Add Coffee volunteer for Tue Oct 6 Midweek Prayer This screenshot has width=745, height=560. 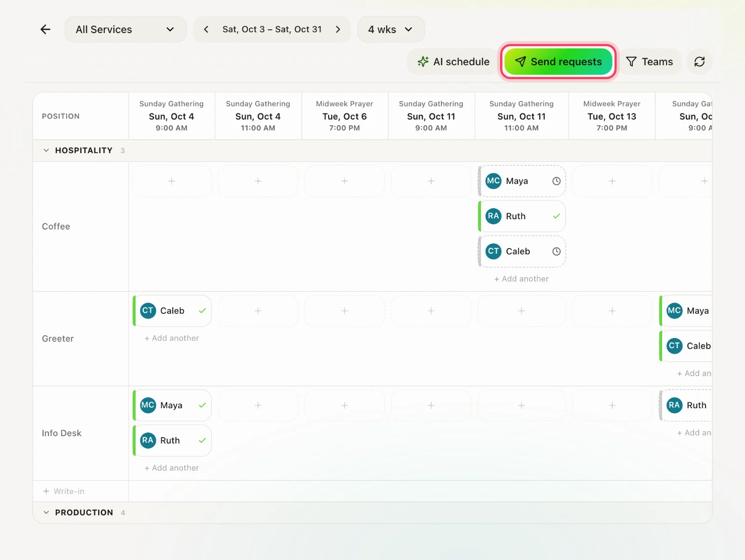345,181
